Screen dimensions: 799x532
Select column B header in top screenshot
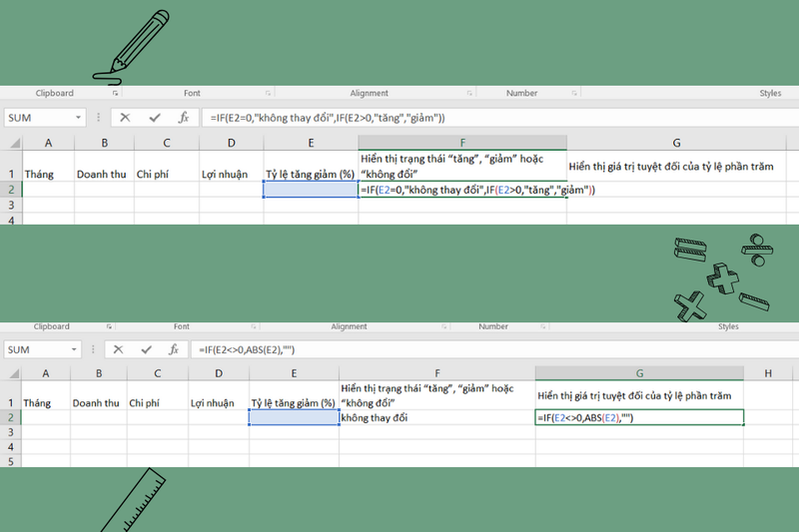[105, 143]
